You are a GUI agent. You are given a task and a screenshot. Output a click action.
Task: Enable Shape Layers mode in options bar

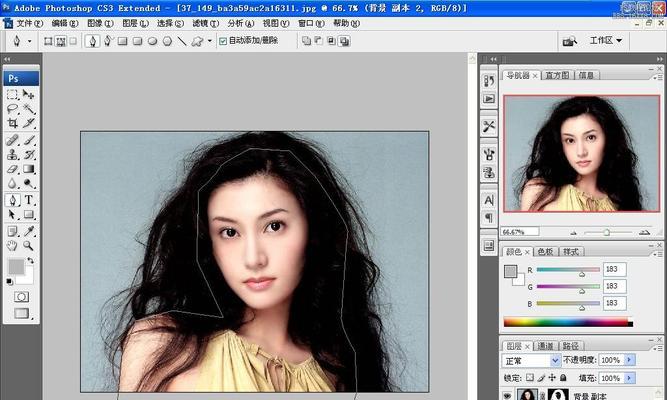[48, 41]
